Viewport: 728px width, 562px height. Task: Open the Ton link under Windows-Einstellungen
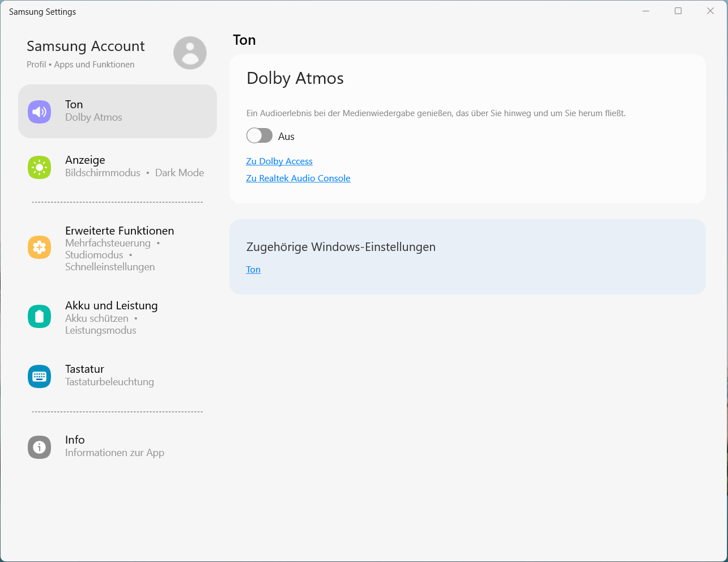pos(253,270)
